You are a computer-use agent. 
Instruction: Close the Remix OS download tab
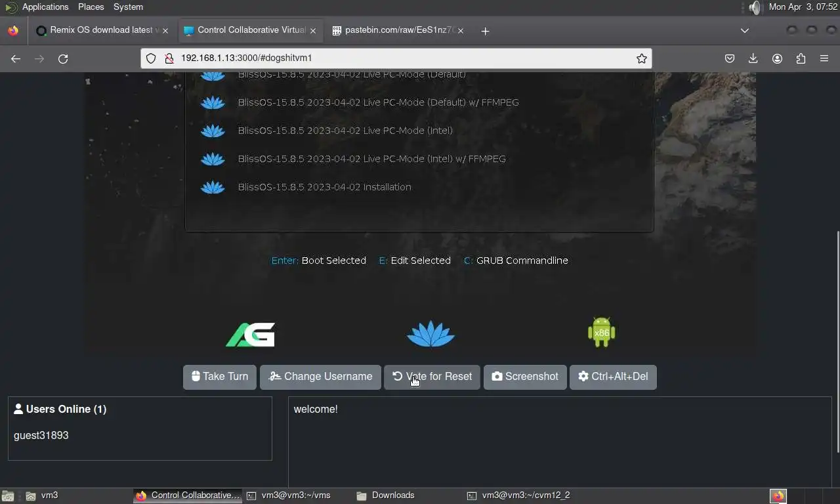(x=165, y=31)
